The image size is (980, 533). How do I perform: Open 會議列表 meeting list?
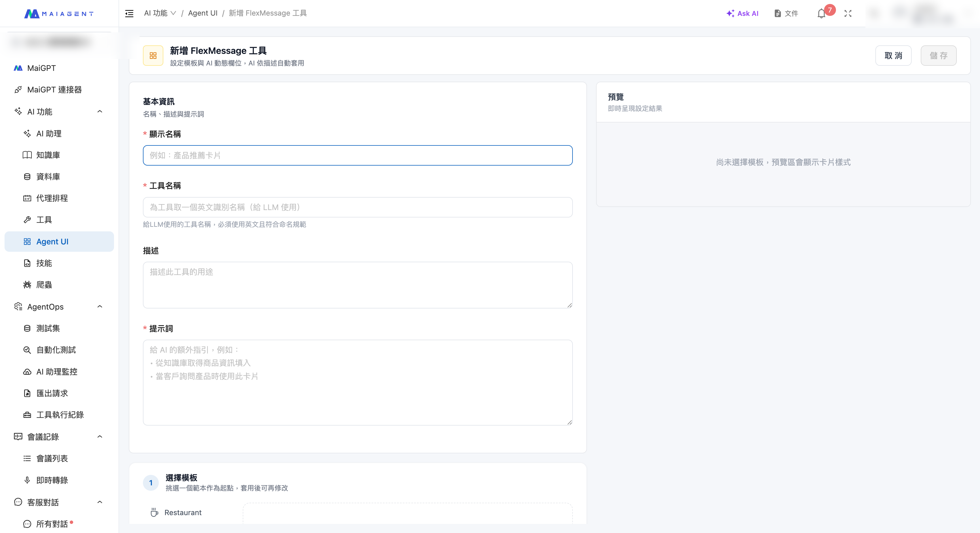pos(59,458)
